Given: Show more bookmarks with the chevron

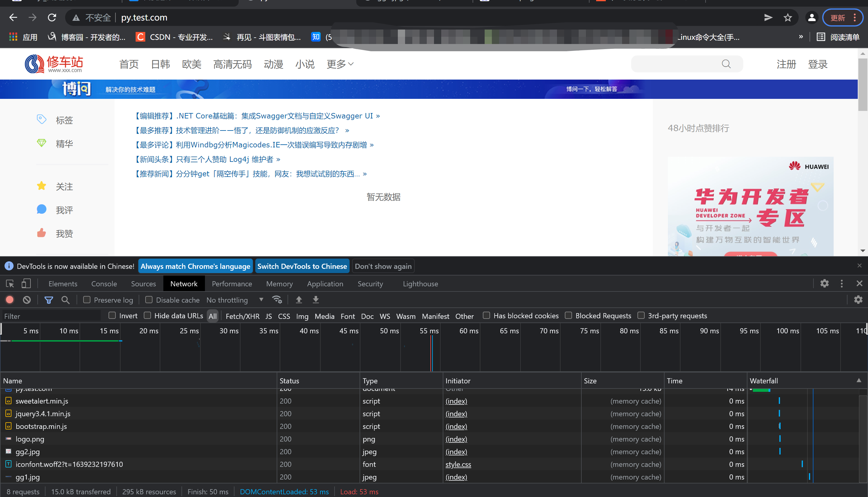Looking at the screenshot, I should click(x=801, y=37).
